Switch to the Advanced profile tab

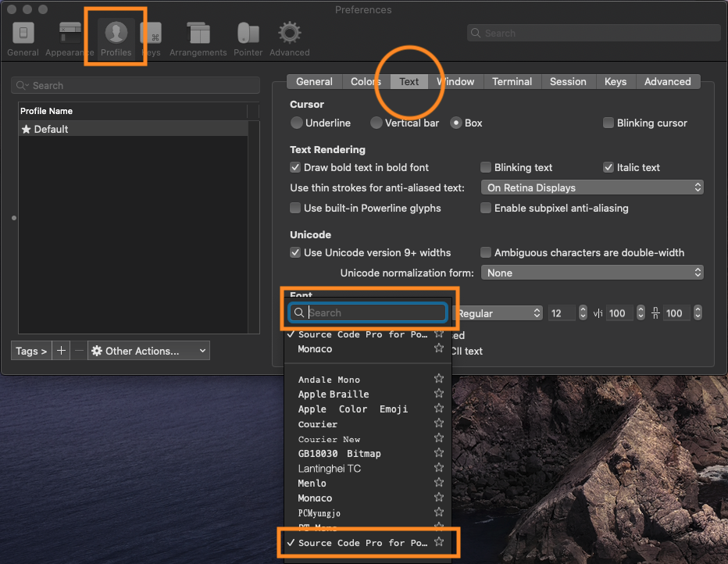667,81
